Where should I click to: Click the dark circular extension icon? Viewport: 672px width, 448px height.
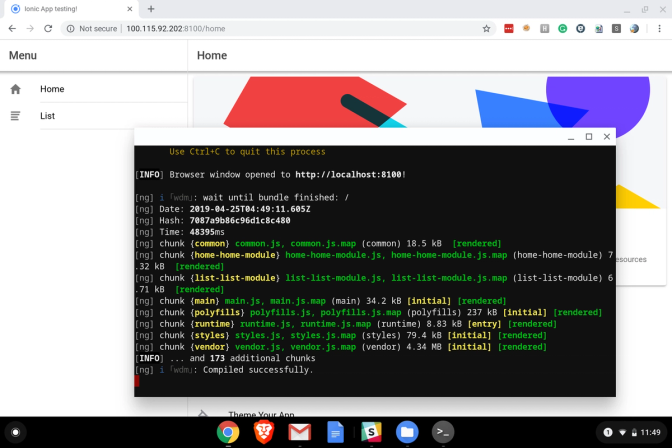point(580,29)
